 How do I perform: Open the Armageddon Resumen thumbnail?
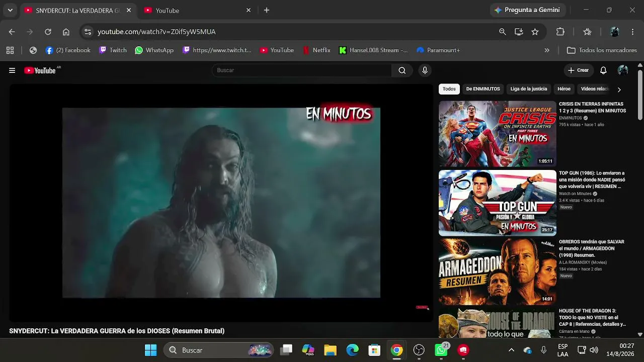[498, 272]
